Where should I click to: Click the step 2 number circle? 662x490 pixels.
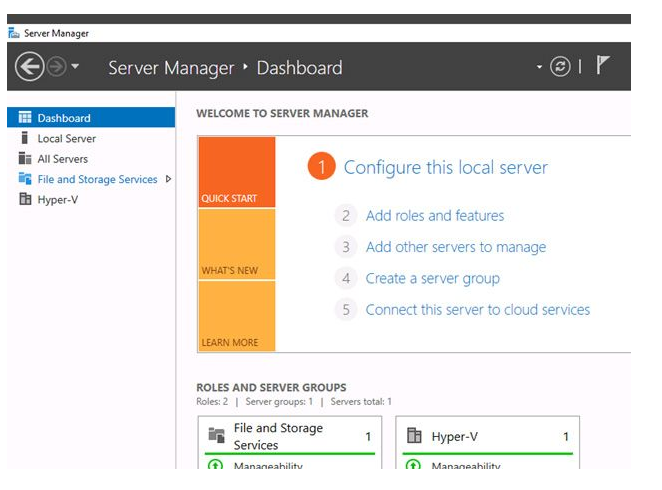point(346,215)
